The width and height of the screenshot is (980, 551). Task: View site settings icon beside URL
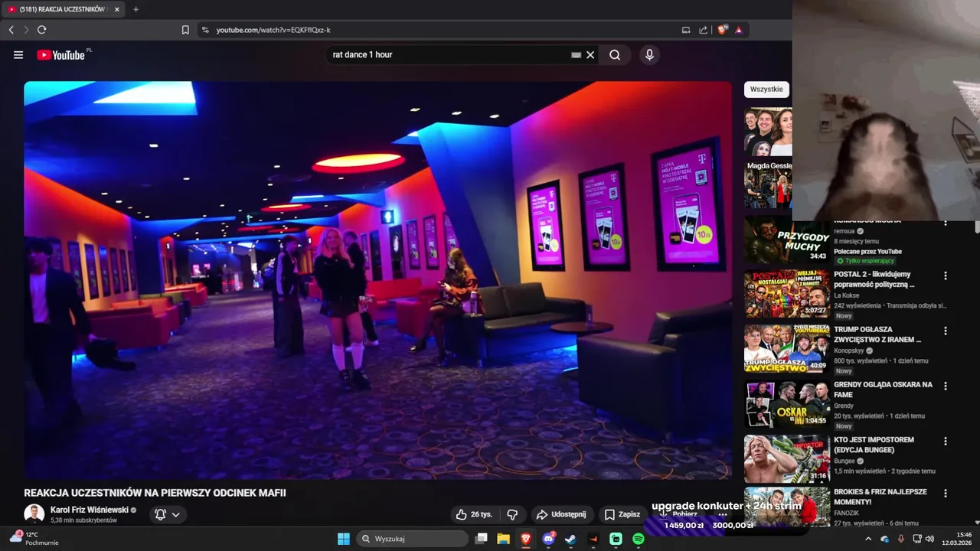205,30
